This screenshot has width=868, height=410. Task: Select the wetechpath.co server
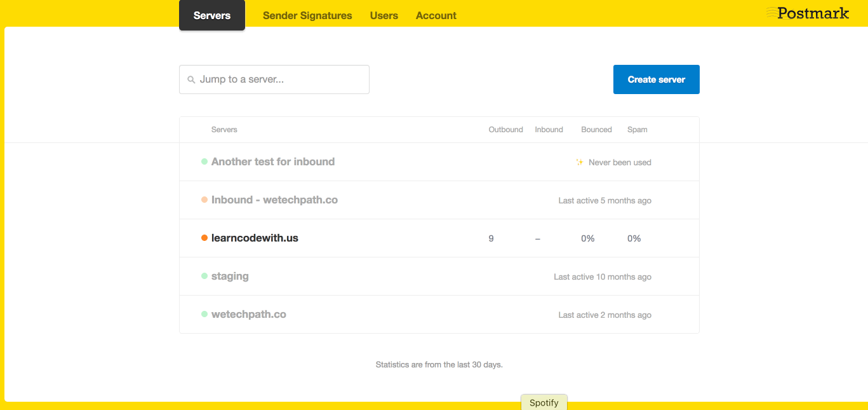(x=248, y=315)
